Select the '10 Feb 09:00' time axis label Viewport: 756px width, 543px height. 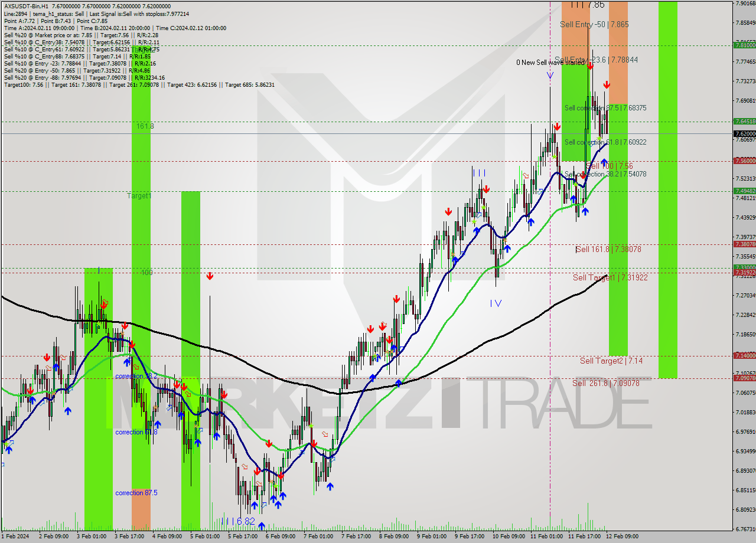(x=509, y=537)
